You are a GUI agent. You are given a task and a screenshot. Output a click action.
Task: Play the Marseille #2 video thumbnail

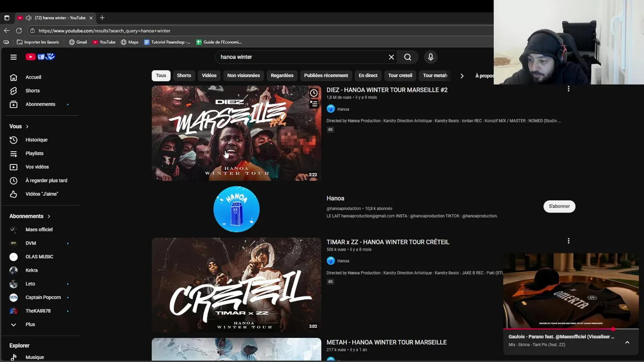(236, 133)
